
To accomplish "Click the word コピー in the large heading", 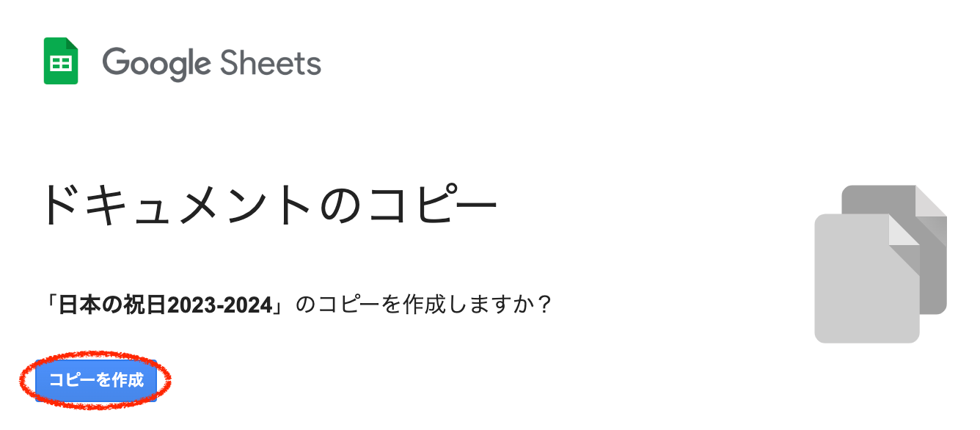I will click(433, 204).
